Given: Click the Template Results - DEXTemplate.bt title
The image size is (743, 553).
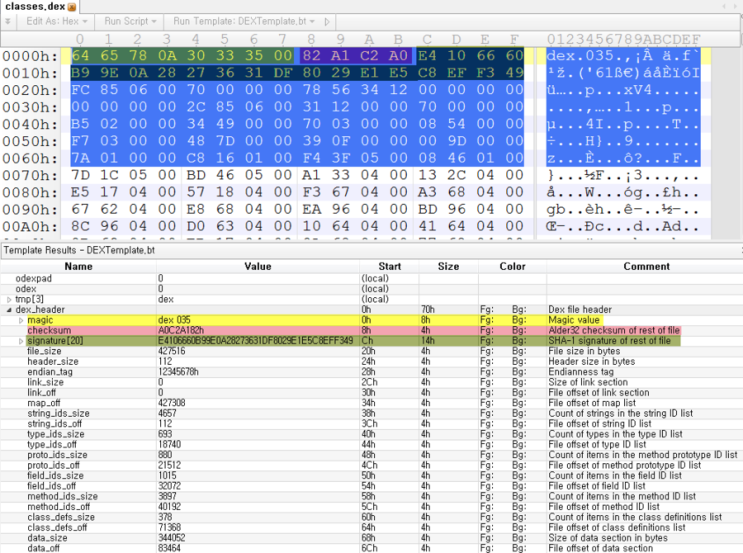Looking at the screenshot, I should click(x=79, y=250).
